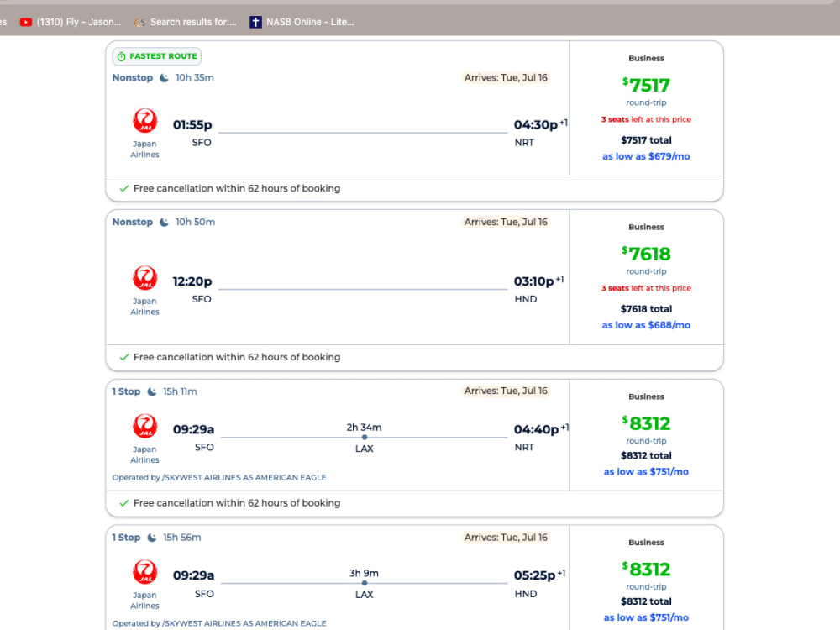Click free cancellation note under 15h 11m flight
The width and height of the screenshot is (840, 630).
[237, 503]
